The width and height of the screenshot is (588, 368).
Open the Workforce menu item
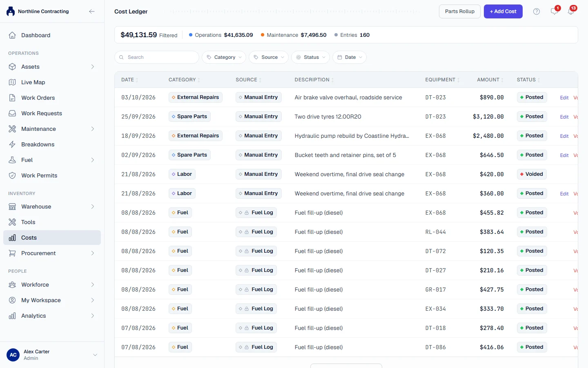pyautogui.click(x=52, y=285)
